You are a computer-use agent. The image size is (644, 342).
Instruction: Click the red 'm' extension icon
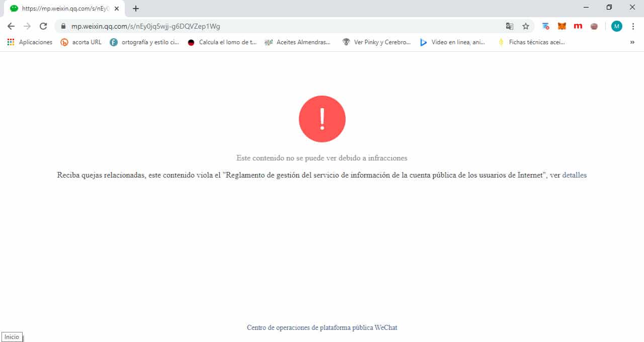point(578,26)
